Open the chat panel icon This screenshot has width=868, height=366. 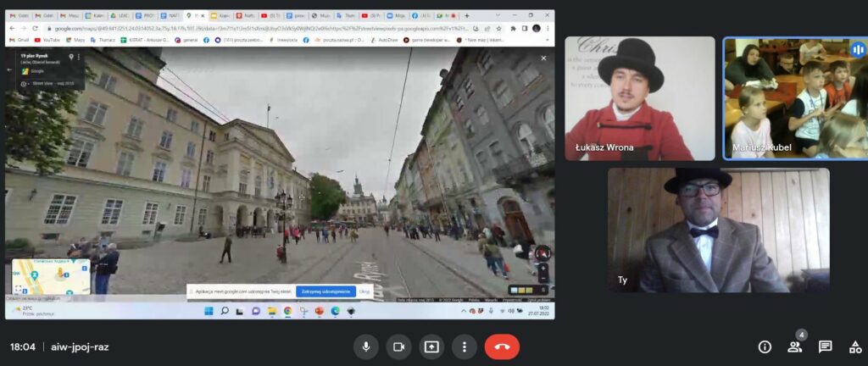coord(825,347)
